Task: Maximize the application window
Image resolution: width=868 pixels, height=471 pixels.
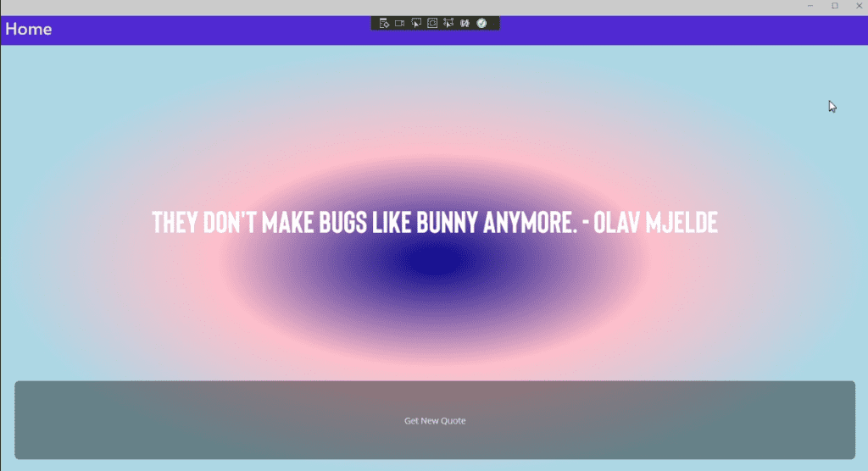Action: [x=835, y=6]
